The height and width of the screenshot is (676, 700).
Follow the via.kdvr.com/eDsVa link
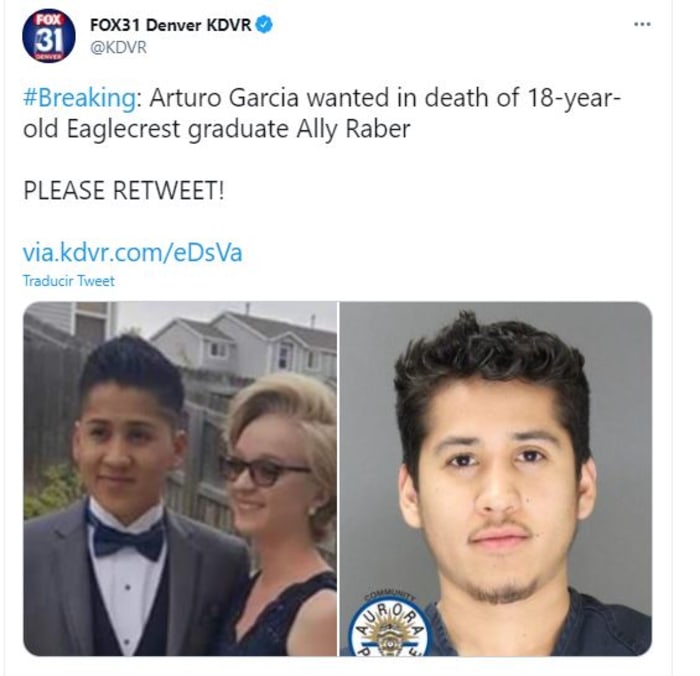click(x=133, y=252)
